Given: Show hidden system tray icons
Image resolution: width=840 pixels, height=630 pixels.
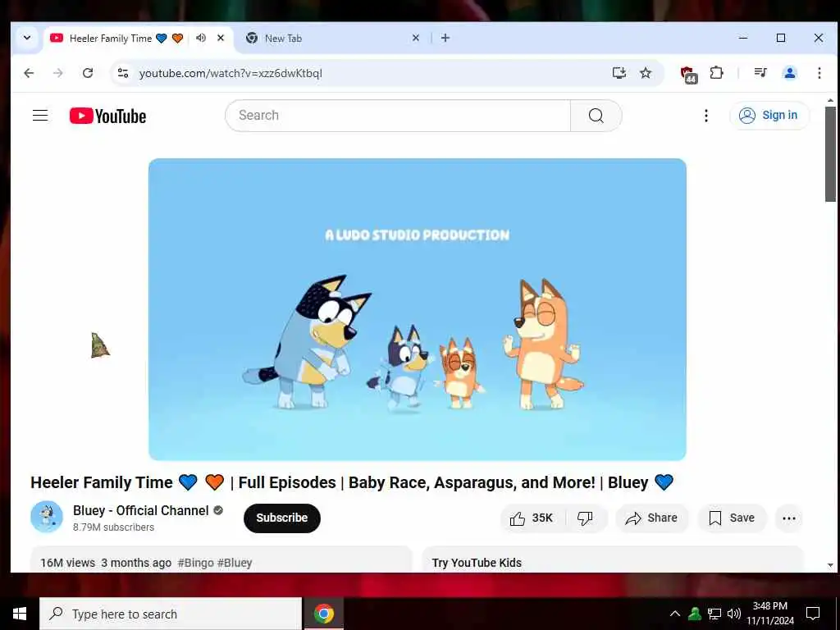Looking at the screenshot, I should pyautogui.click(x=675, y=614).
